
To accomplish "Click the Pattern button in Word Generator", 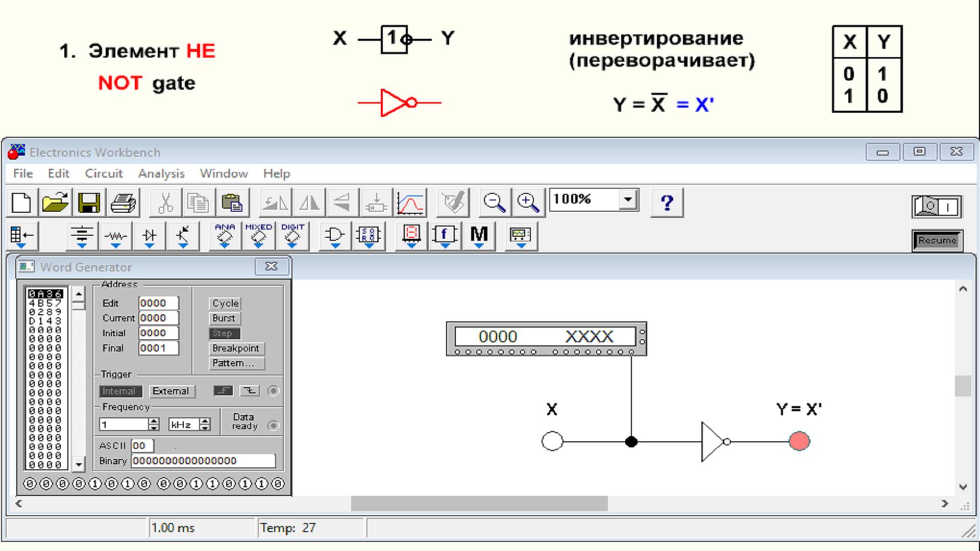I will pyautogui.click(x=237, y=363).
